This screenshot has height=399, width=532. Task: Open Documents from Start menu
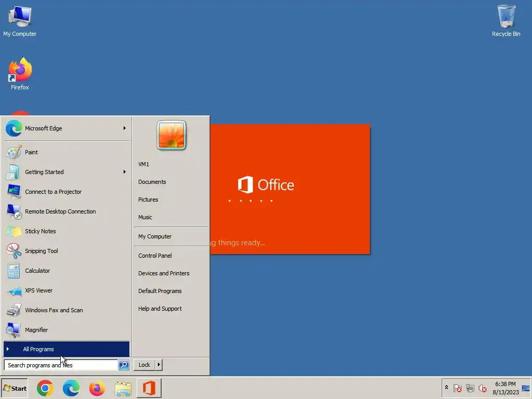tap(171, 182)
